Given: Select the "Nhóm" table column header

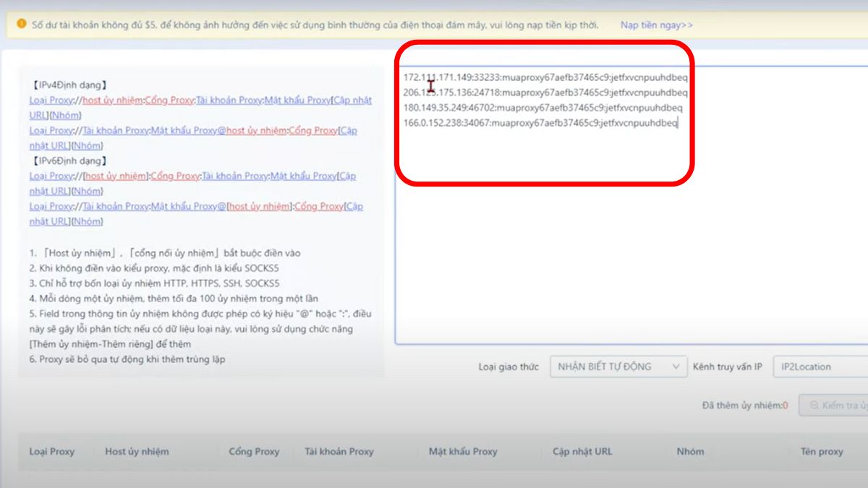Looking at the screenshot, I should [690, 451].
